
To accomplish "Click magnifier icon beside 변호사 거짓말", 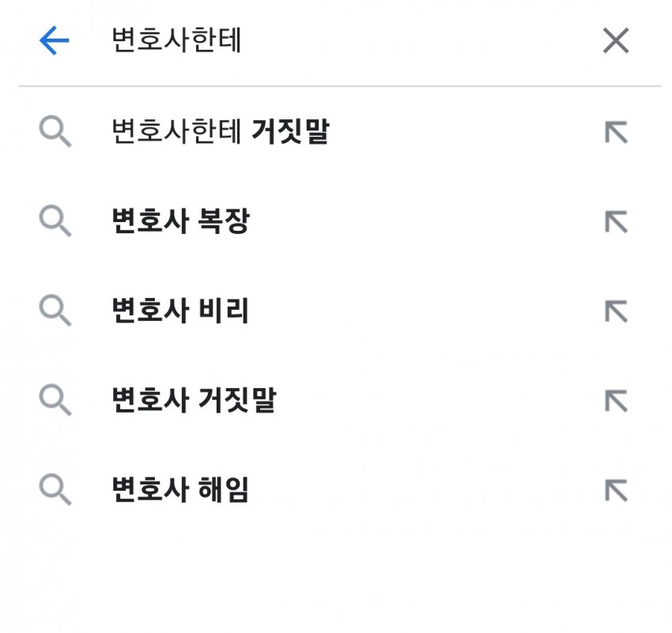I will point(55,401).
